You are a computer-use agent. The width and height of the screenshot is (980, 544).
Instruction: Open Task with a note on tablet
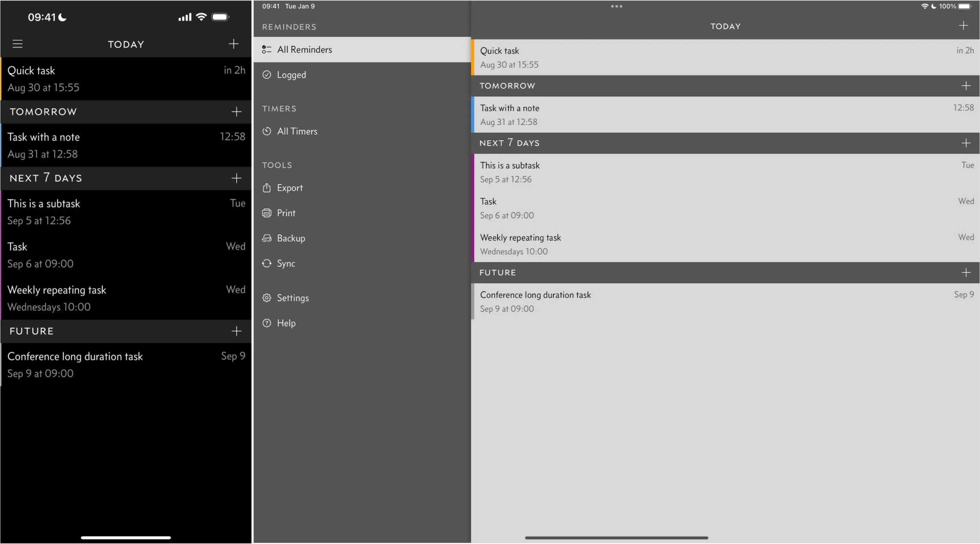[x=725, y=115]
